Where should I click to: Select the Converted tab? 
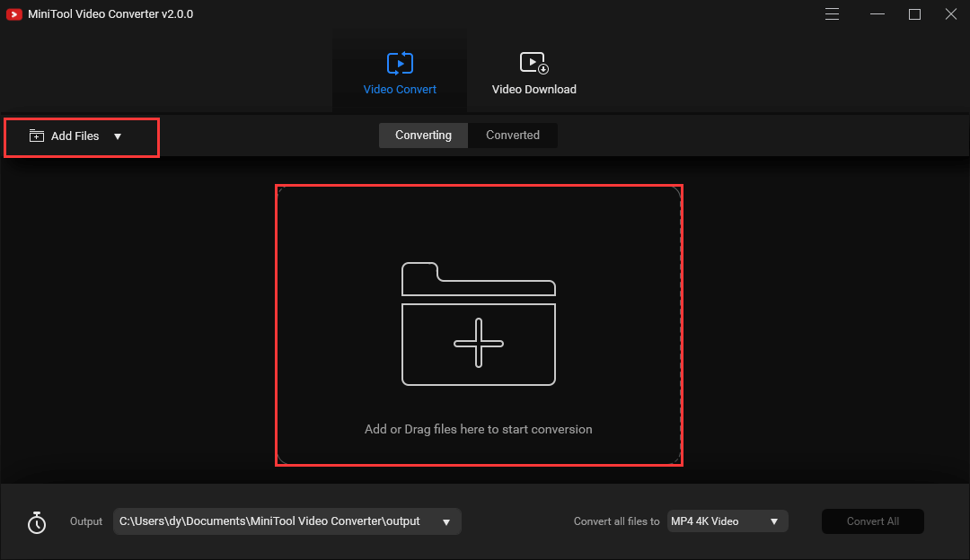pos(512,135)
